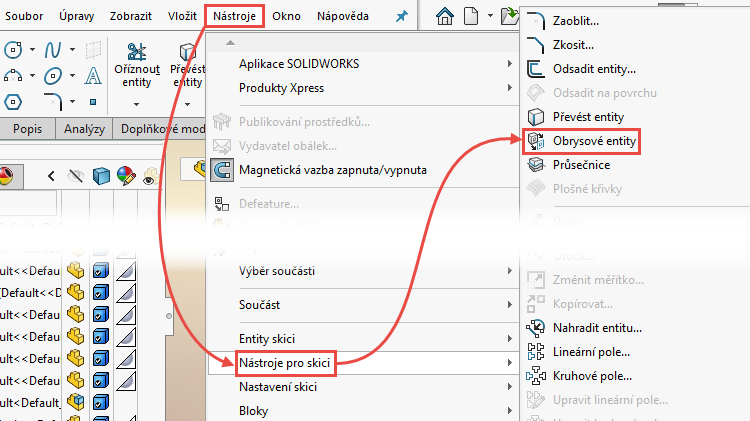Open the Nastavení skici submenu
The width and height of the screenshot is (750, 421).
click(x=364, y=387)
